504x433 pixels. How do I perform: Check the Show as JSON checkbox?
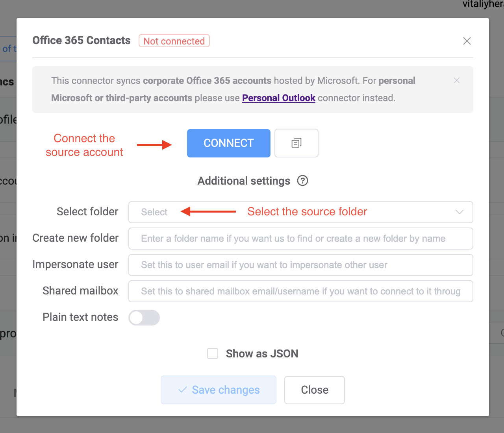point(213,353)
